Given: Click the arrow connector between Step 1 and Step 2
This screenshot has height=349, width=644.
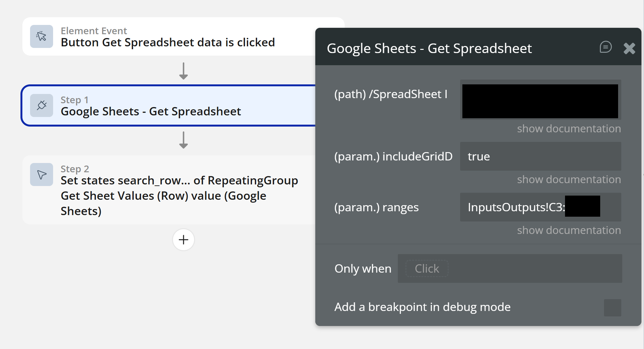Looking at the screenshot, I should tap(184, 140).
